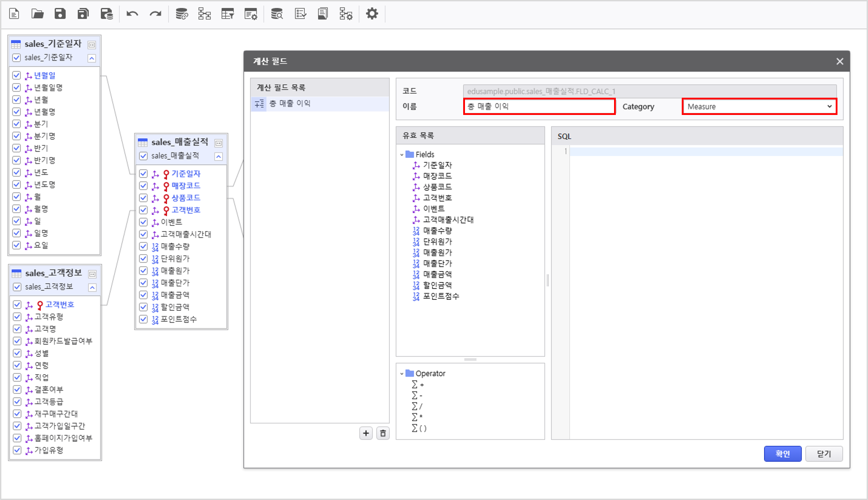Click the trash icon to delete calculated field
Viewport: 868px width, 500px height.
click(x=383, y=433)
